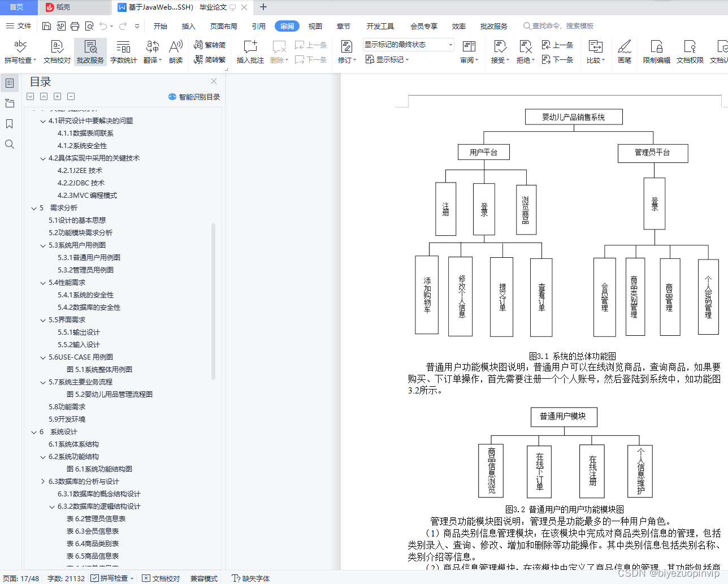
Task: Convert text with 简转繁
Action: pos(210,59)
